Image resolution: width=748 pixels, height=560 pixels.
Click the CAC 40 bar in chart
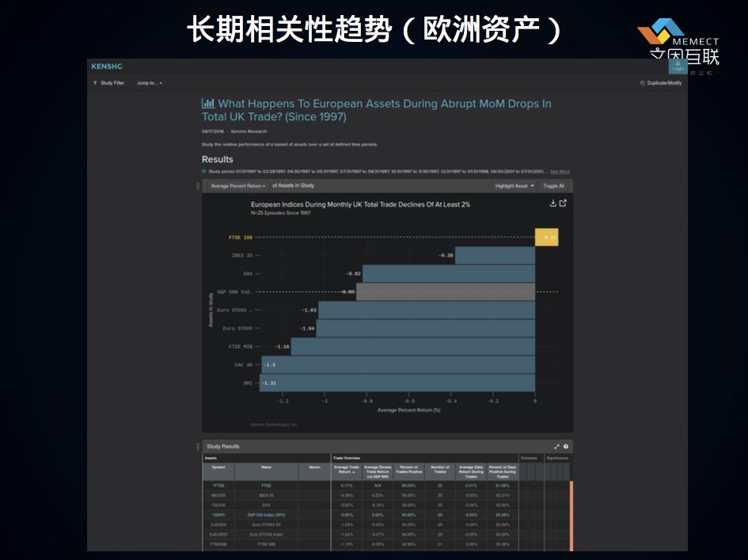click(x=398, y=365)
